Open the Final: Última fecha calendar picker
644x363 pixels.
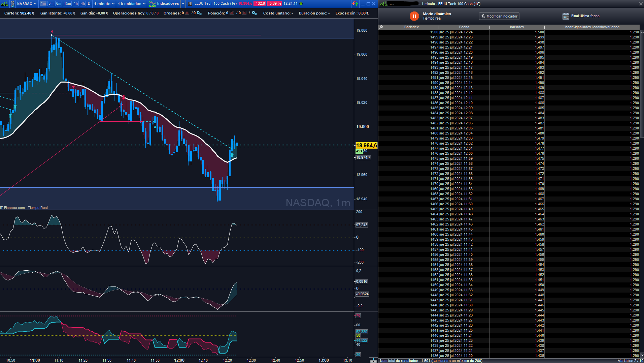[566, 16]
